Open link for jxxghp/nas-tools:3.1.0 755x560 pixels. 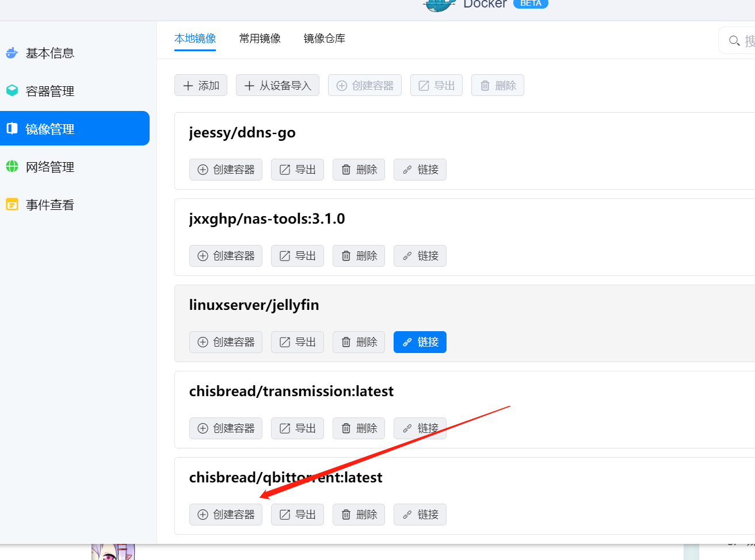pyautogui.click(x=420, y=256)
